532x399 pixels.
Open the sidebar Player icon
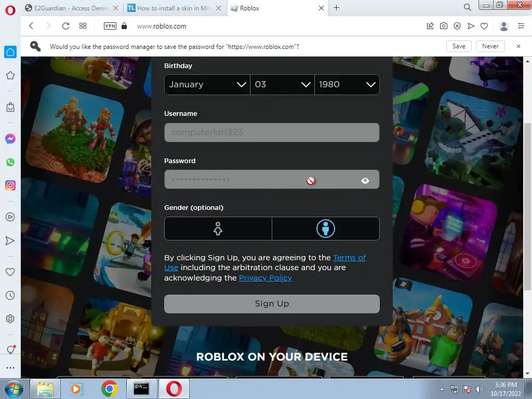pos(10,217)
